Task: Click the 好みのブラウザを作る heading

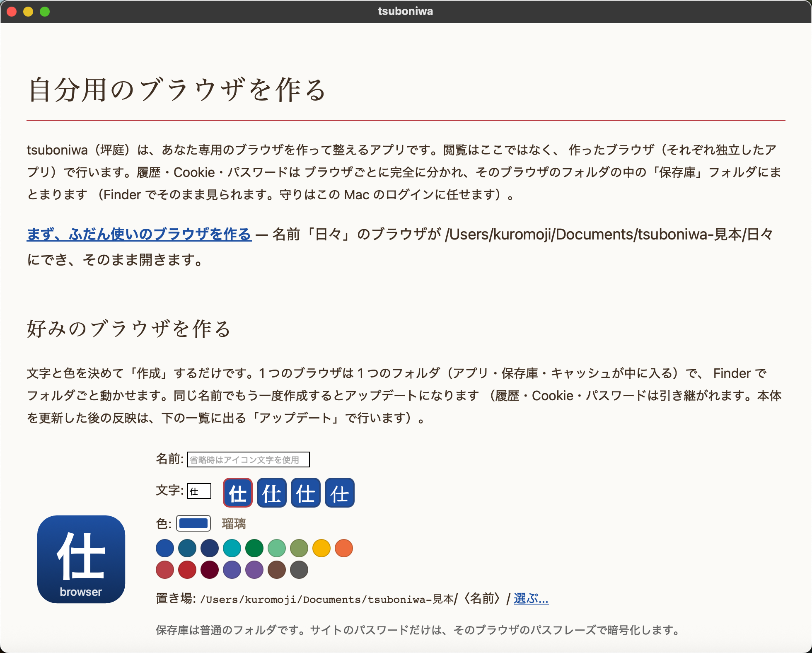Action: 129,329
